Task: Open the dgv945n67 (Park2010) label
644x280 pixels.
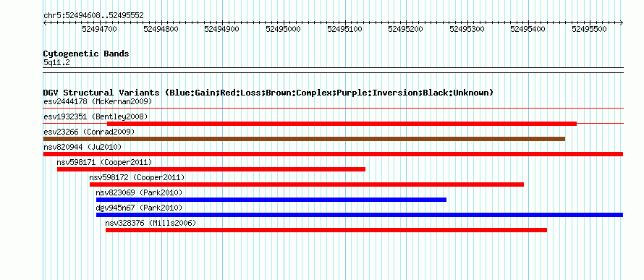Action: point(139,208)
